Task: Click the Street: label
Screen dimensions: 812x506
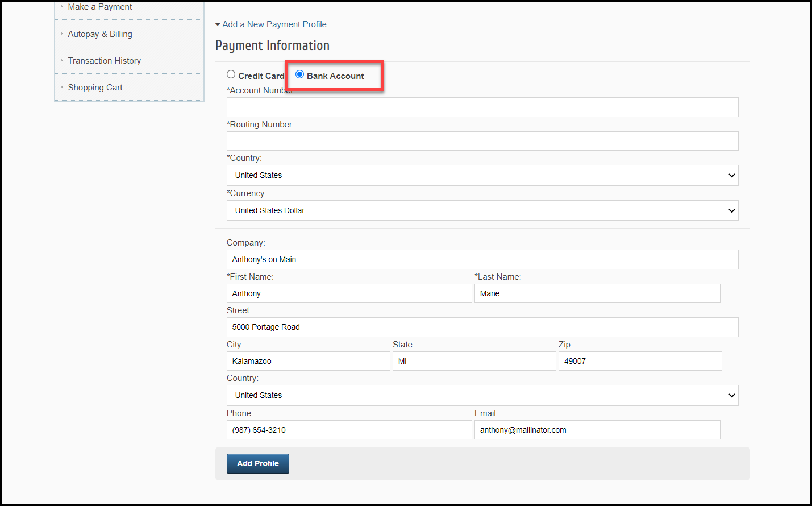Action: pos(239,310)
